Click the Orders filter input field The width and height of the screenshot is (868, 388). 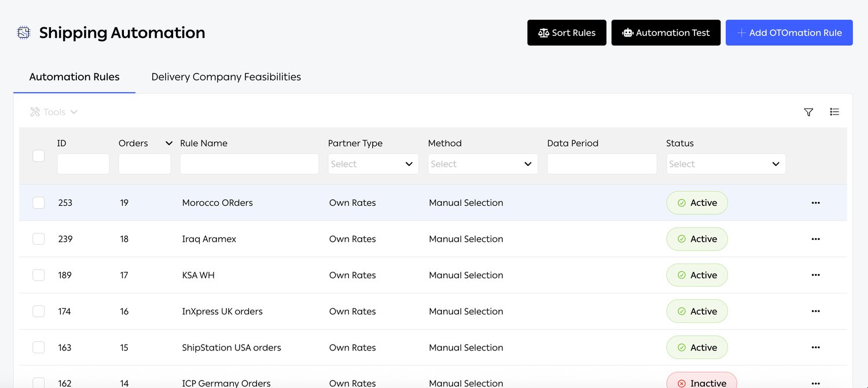145,164
